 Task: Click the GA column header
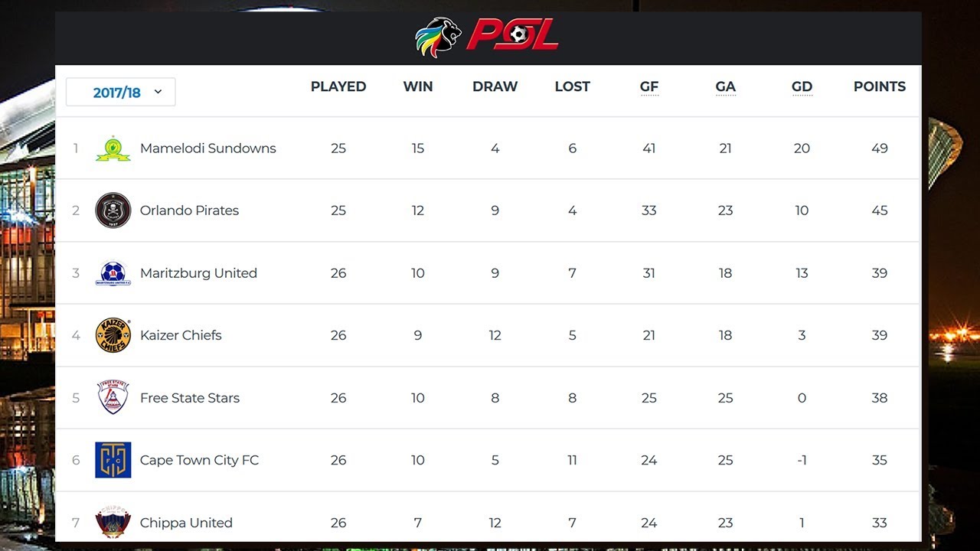pos(725,86)
